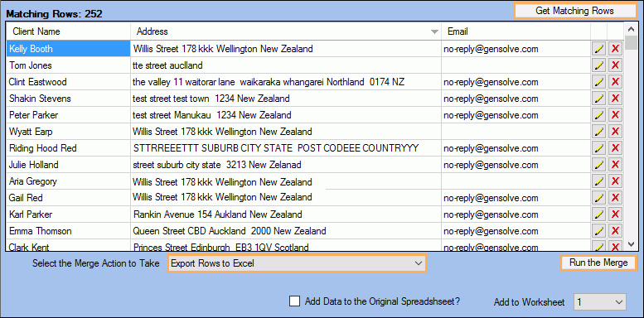This screenshot has height=318, width=644.
Task: Click the Run the Merge button
Action: pos(598,263)
